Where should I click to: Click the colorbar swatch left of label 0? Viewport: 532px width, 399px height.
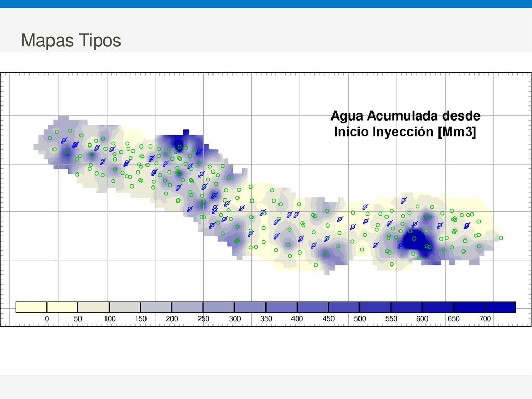pos(31,307)
